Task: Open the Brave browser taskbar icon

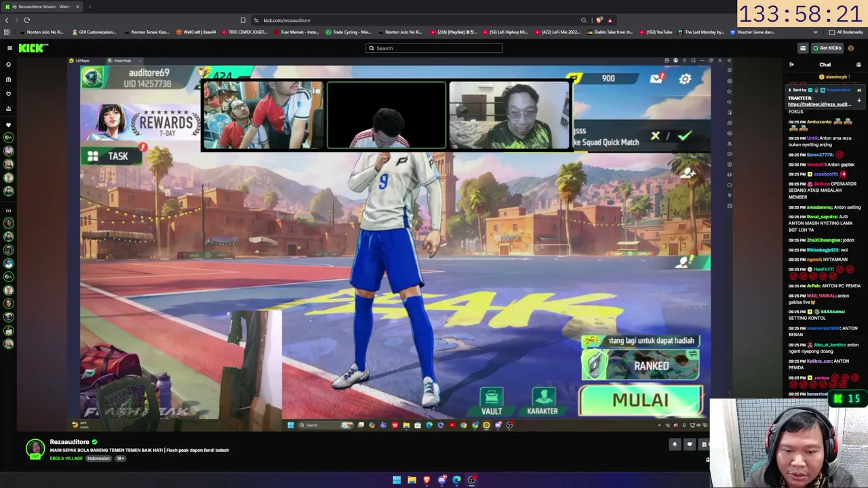Action: [x=427, y=480]
